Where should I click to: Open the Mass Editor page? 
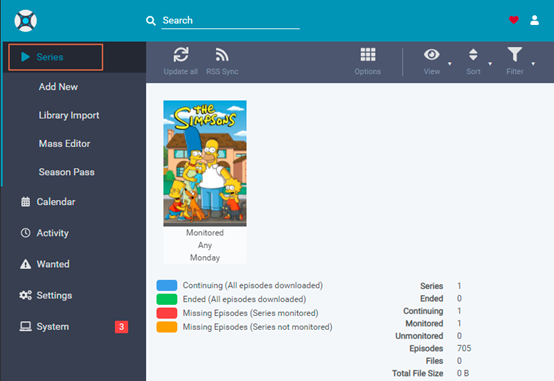[x=64, y=143]
